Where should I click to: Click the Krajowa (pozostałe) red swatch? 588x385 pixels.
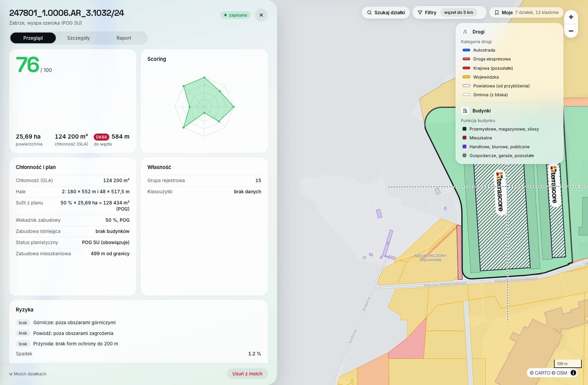(466, 68)
